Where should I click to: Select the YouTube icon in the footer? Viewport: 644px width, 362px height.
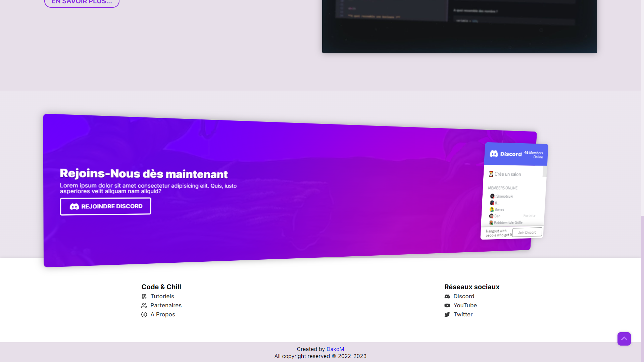(x=447, y=305)
